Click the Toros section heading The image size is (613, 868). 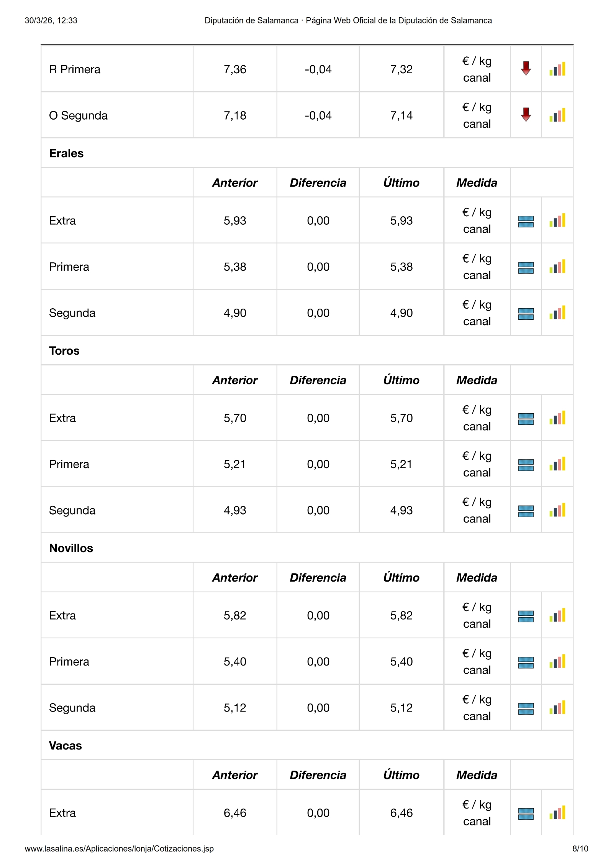point(64,351)
